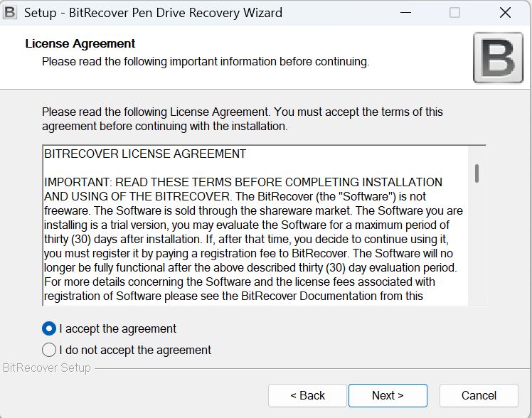Select "I accept the agreement" option
Image resolution: width=532 pixels, height=418 pixels.
pyautogui.click(x=49, y=328)
